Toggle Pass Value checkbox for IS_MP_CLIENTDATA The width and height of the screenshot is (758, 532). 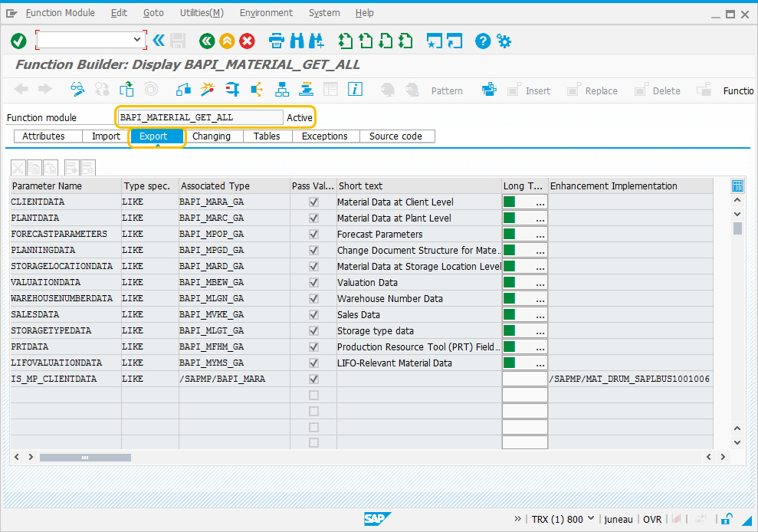[313, 379]
